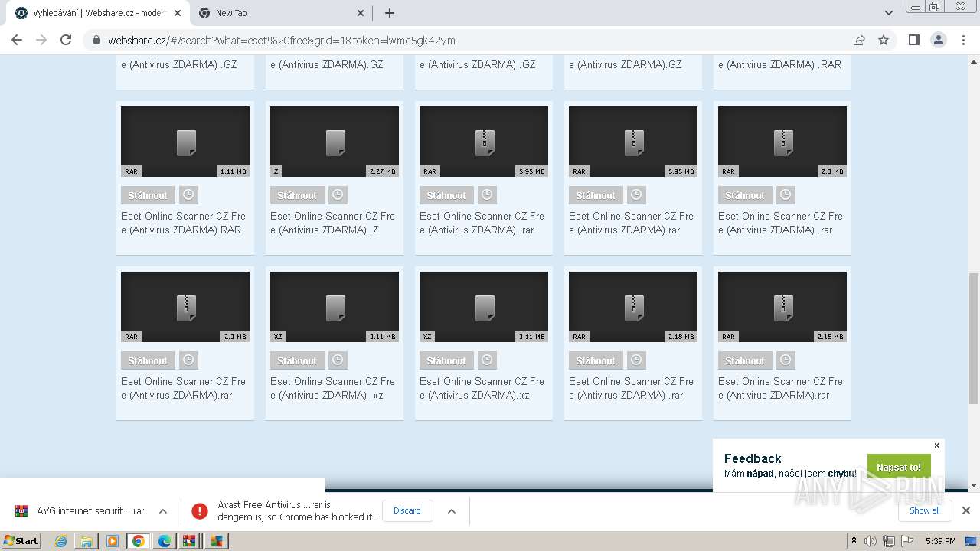The height and width of the screenshot is (551, 980).
Task: Bookmark this tab with the star icon
Action: click(x=884, y=40)
